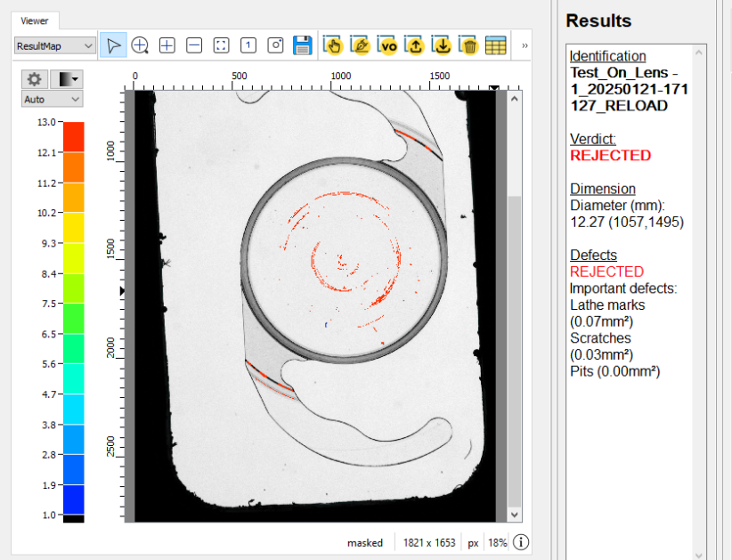Click the image info button
This screenshot has height=560, width=732.
coord(522,542)
